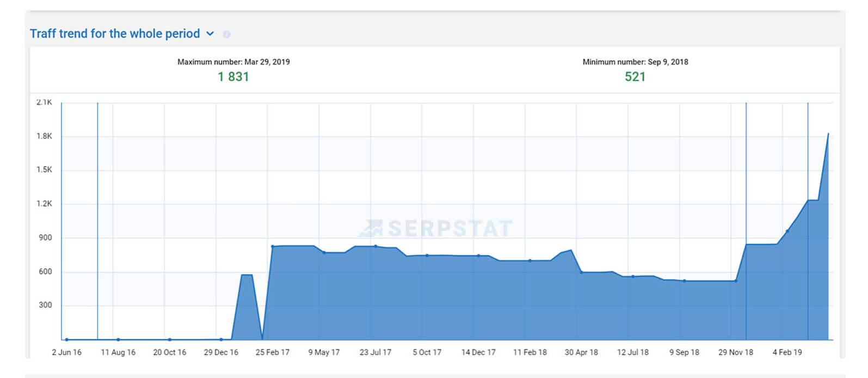
Task: Click the '11 Feb 18' axis label
Action: (x=530, y=352)
